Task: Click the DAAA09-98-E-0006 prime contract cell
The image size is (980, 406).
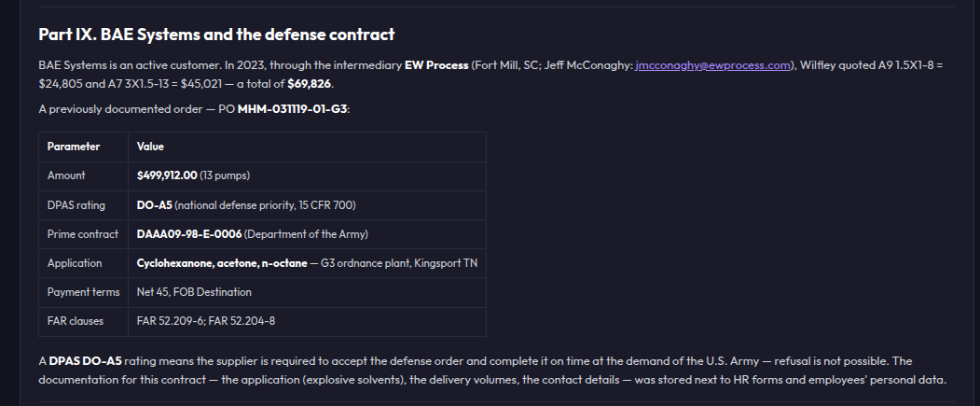Action: (307, 234)
